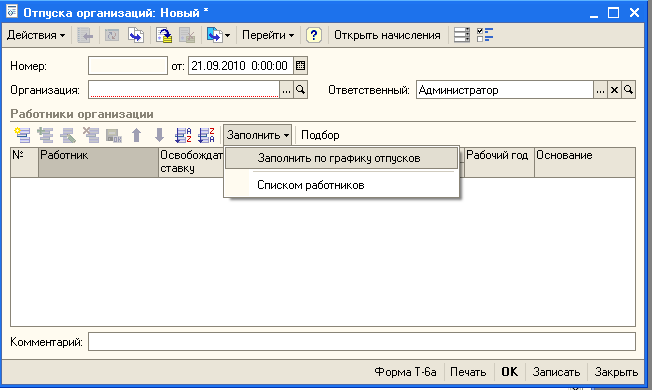
Task: Open the calendar picker next to date
Action: click(300, 66)
